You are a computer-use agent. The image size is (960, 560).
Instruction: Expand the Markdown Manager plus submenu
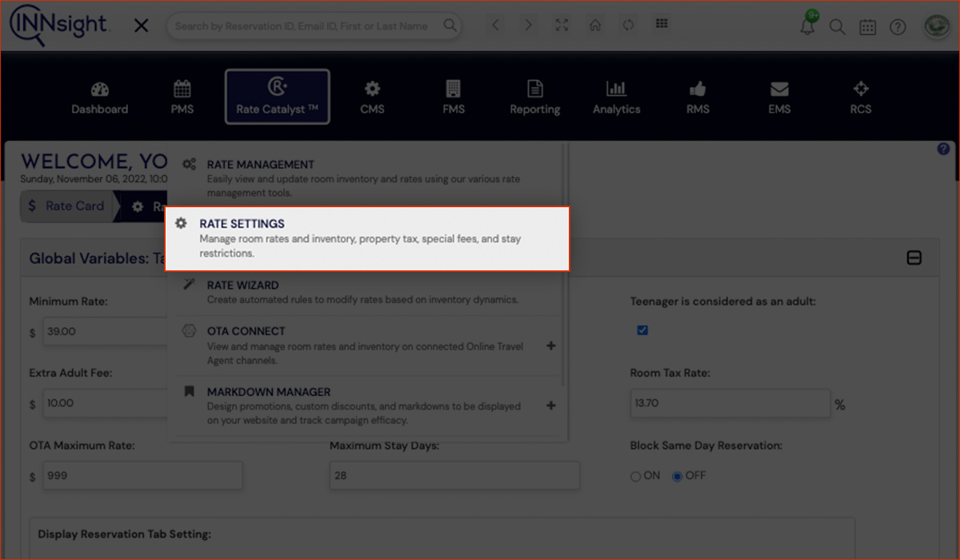[550, 406]
